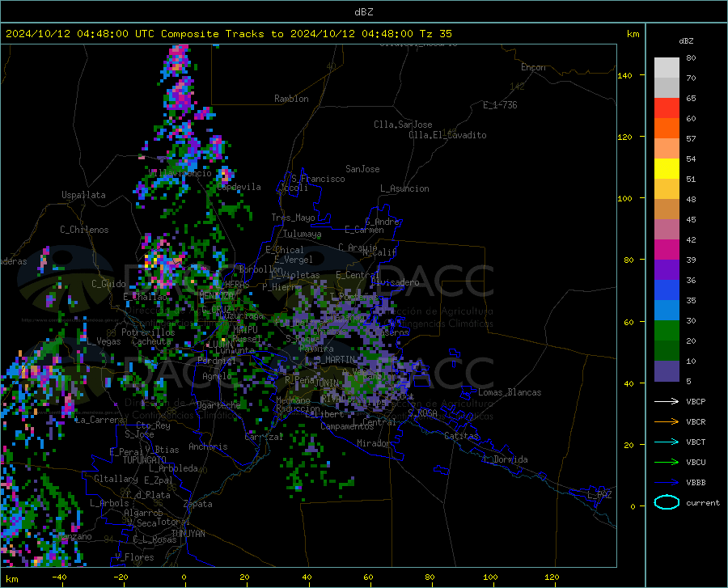Viewport: 728px width, 588px height.
Task: Pick the dark orange 57-60 dBZ swatch
Action: click(667, 129)
